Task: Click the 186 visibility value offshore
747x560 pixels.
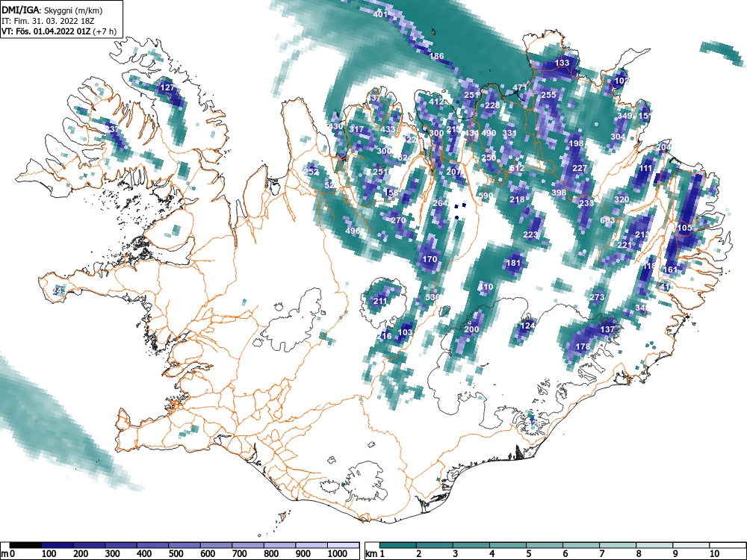Action: [x=436, y=56]
